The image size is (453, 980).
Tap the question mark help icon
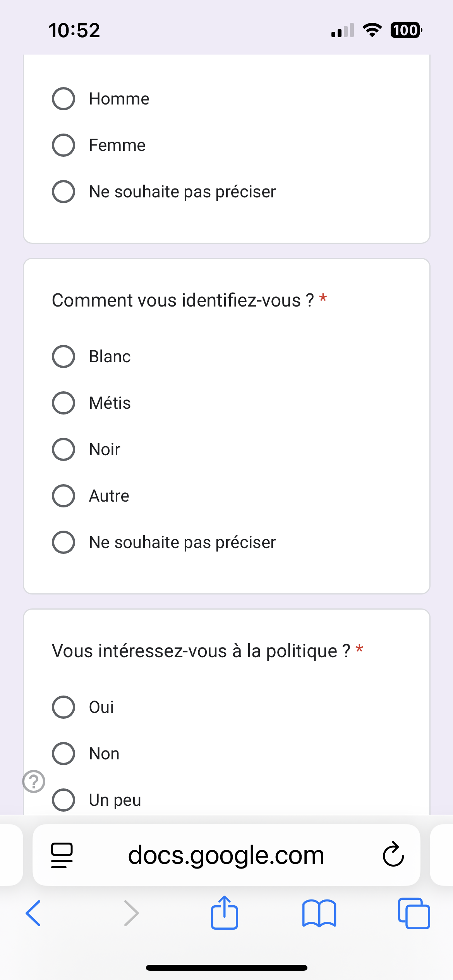(34, 781)
